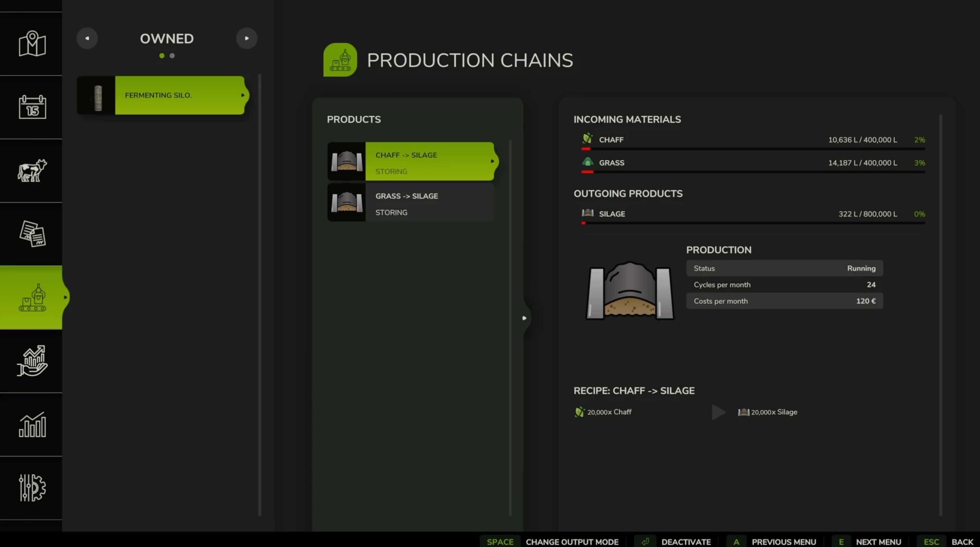Open the game settings sliders icon

pos(32,488)
